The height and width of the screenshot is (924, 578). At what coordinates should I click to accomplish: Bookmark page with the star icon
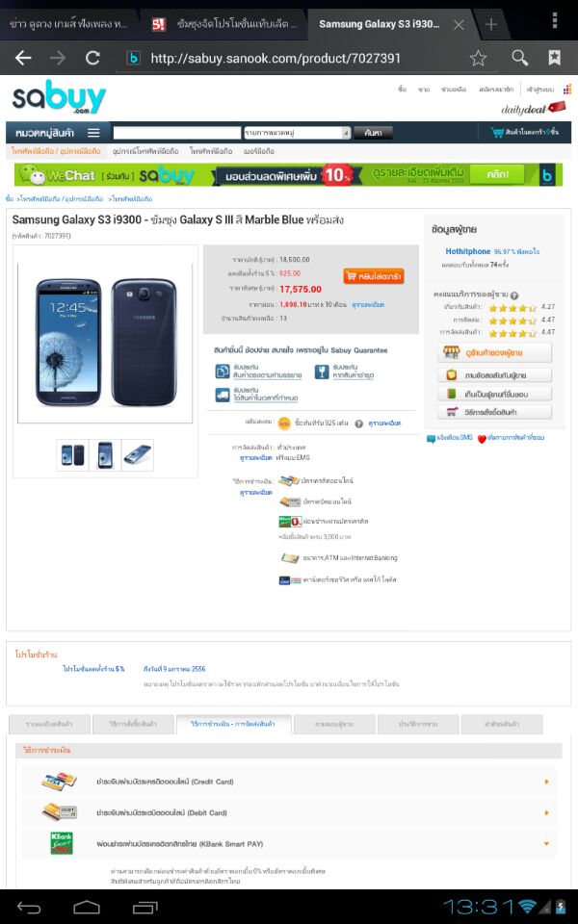[x=479, y=58]
